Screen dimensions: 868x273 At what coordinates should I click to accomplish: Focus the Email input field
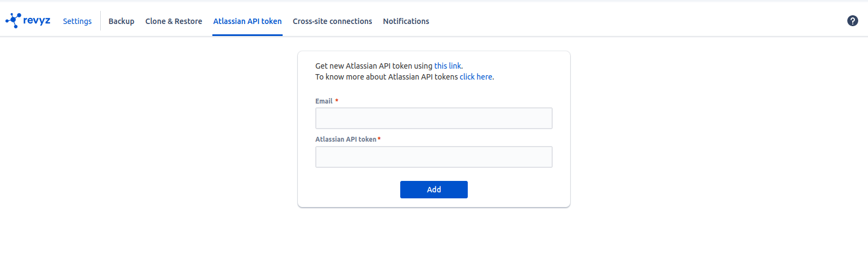point(433,118)
